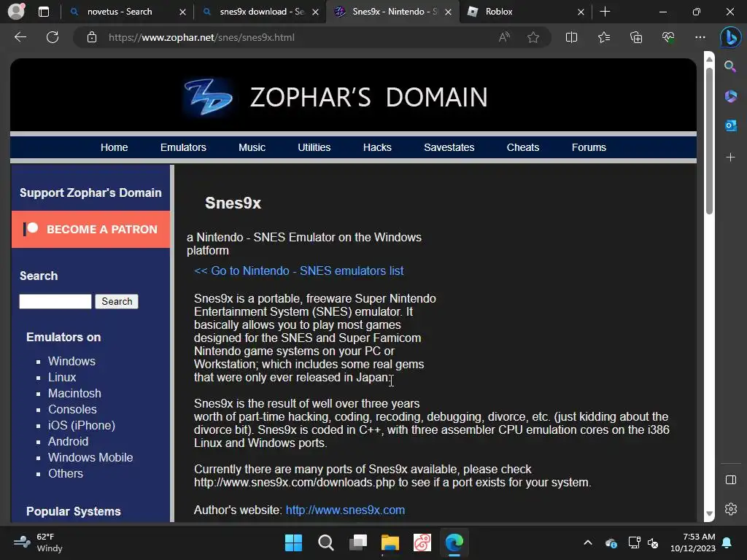
Task: Open Edge Settings and more menu
Action: tap(700, 37)
